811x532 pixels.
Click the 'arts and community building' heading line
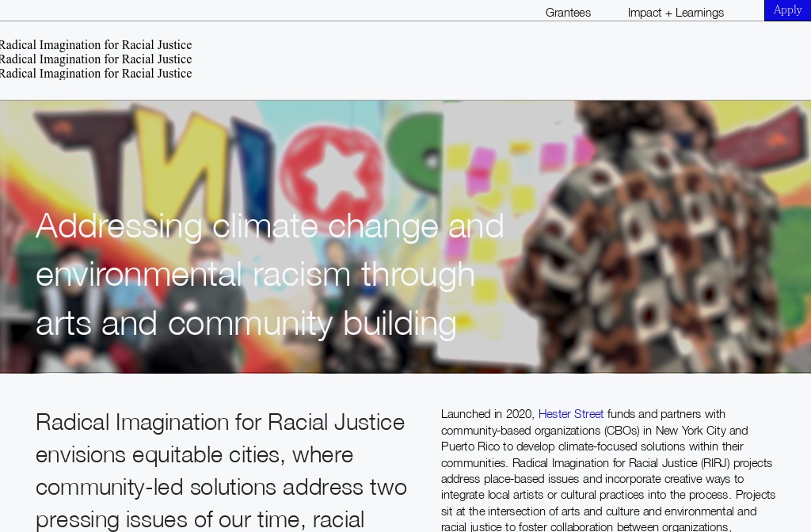tap(246, 323)
